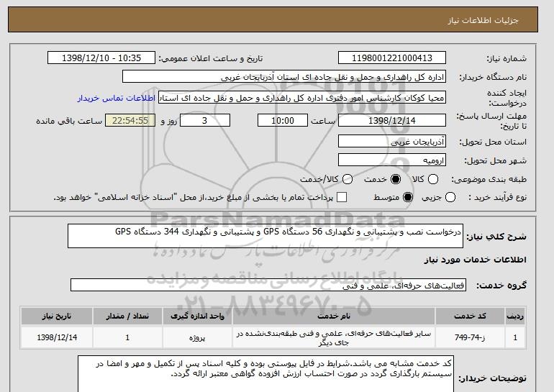This screenshot has height=392, width=554.
Task: Click the need date cell 1398/12/14 in table
Action: click(x=57, y=337)
